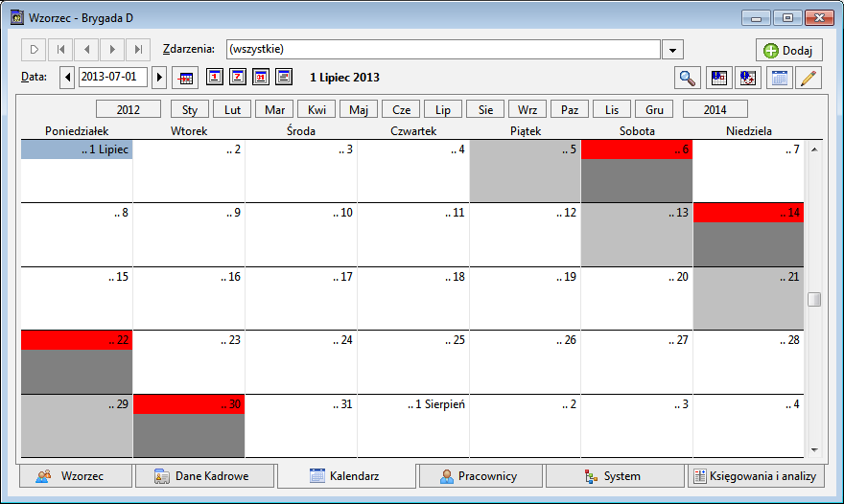Click the Dodaj button
Screen dimensions: 844x504
(x=789, y=50)
